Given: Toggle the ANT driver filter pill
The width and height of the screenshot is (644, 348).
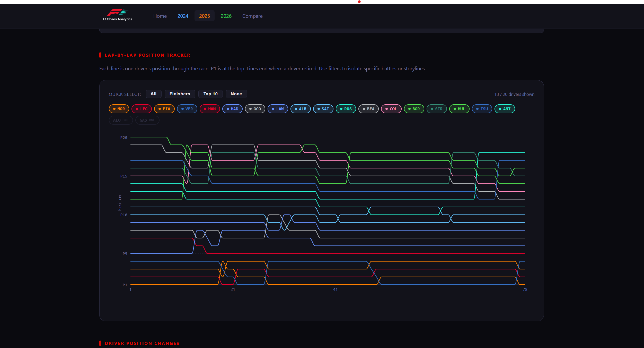Looking at the screenshot, I should (505, 109).
